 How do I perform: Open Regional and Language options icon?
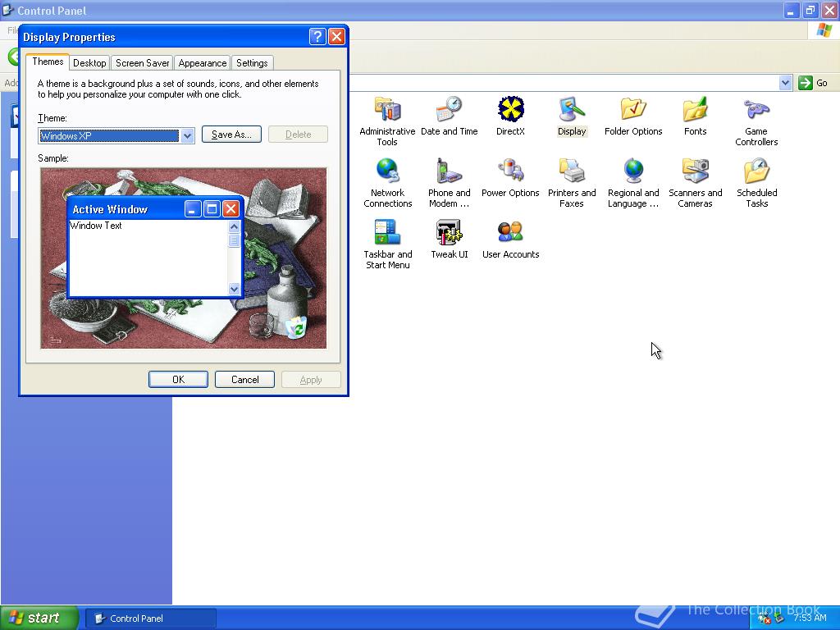point(633,183)
